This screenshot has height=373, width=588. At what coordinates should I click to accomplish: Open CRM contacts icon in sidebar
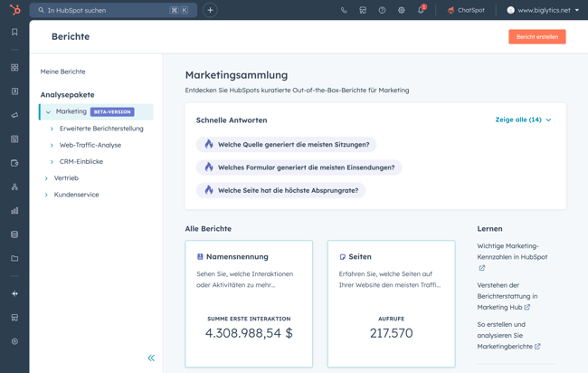[14, 91]
